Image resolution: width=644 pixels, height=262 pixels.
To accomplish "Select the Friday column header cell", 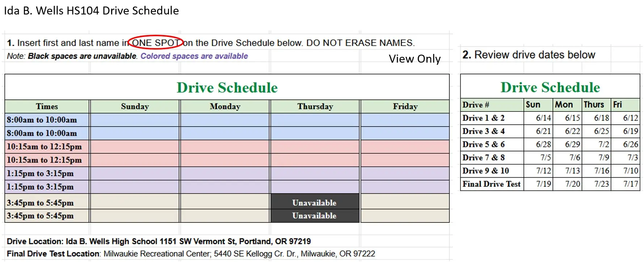I will (405, 106).
